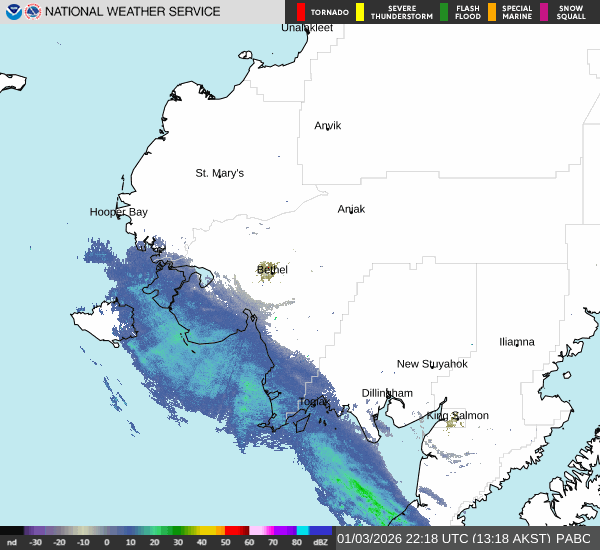Click the NOAA logo icon
The image size is (600, 550).
click(14, 12)
